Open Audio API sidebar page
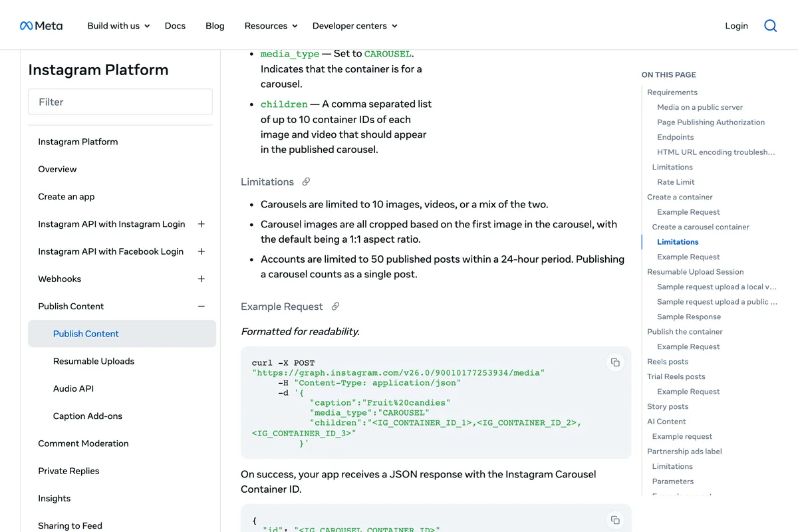The image size is (798, 532). [x=73, y=388]
